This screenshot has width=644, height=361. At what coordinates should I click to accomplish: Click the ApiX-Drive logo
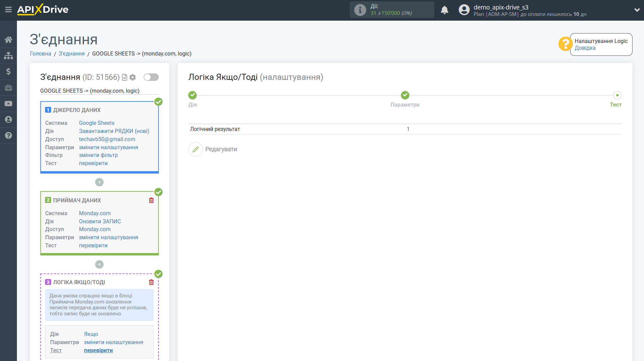(43, 9)
